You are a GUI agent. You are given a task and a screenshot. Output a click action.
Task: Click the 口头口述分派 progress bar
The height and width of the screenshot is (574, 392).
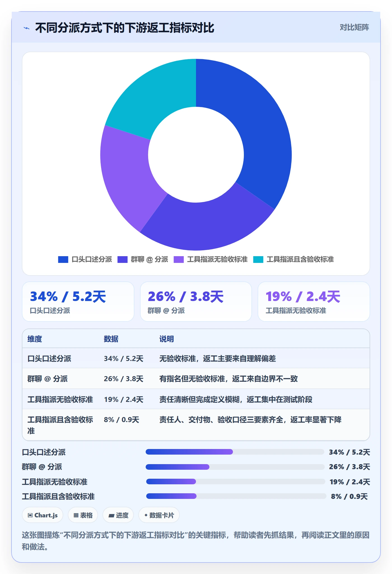[235, 452]
